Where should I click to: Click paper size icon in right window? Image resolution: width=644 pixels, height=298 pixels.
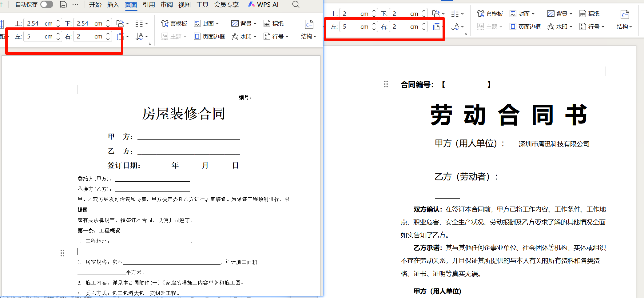click(x=436, y=26)
